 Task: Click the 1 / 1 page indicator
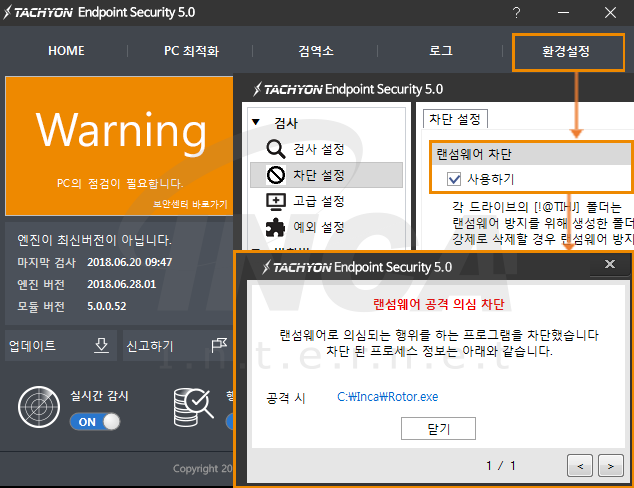(x=501, y=466)
